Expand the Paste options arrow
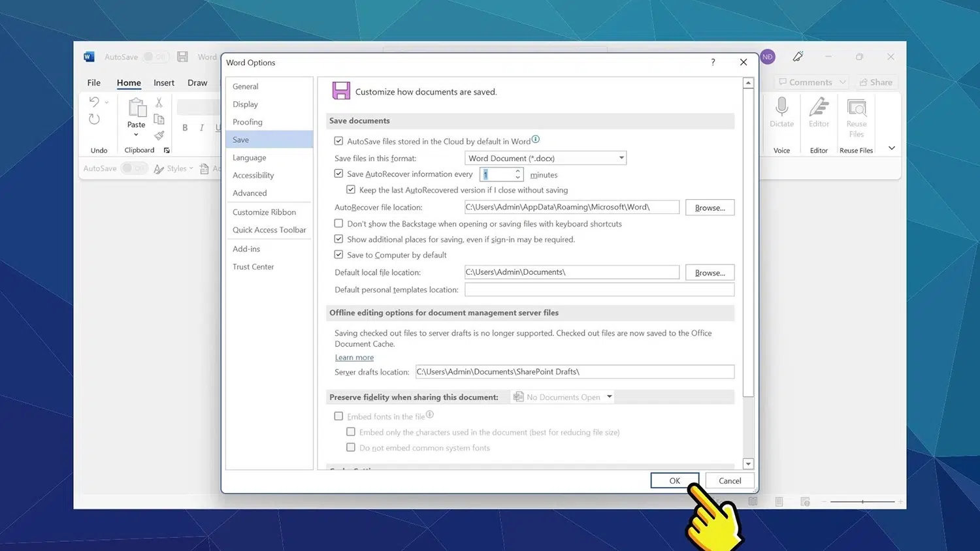The height and width of the screenshot is (551, 980). tap(136, 135)
